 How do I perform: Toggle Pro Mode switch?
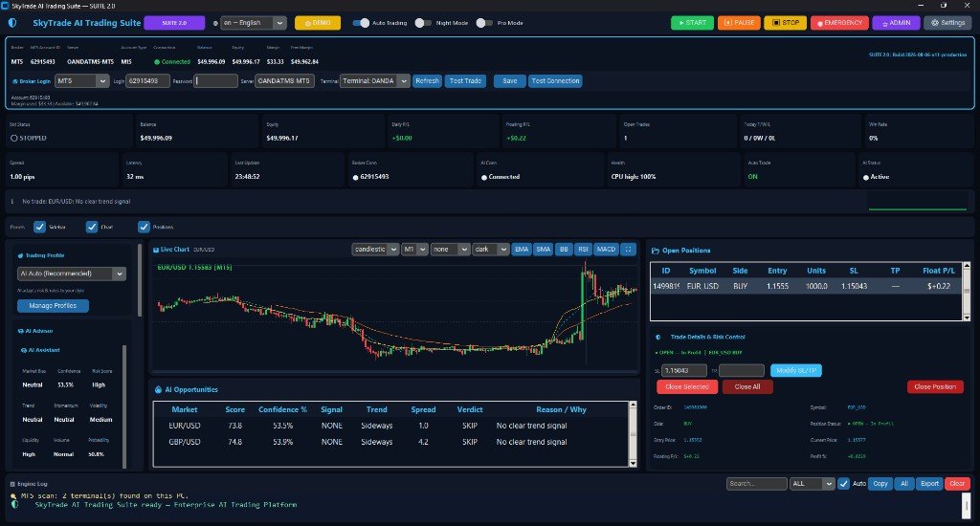(484, 23)
